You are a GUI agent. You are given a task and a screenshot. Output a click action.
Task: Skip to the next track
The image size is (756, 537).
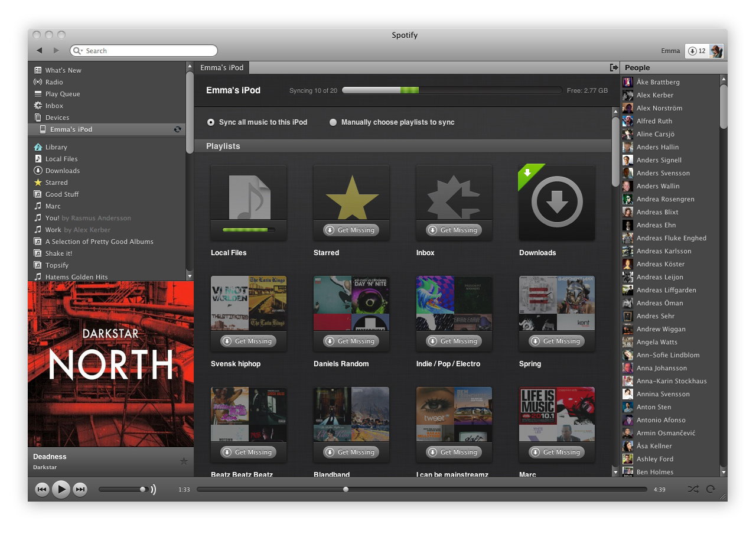(x=80, y=489)
